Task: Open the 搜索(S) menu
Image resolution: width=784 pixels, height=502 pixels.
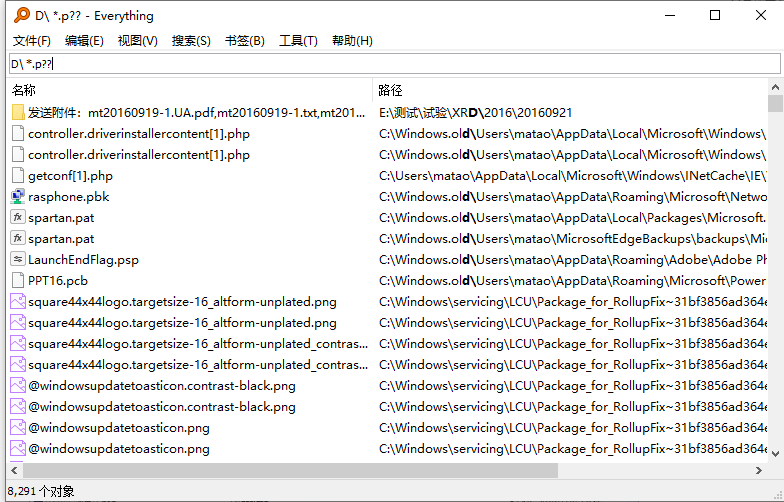Action: click(x=191, y=41)
